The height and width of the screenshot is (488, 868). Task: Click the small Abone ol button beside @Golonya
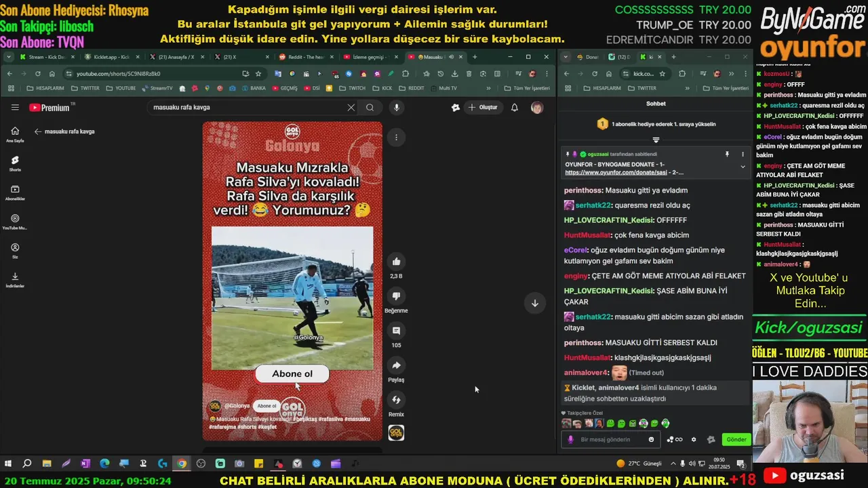tap(267, 406)
